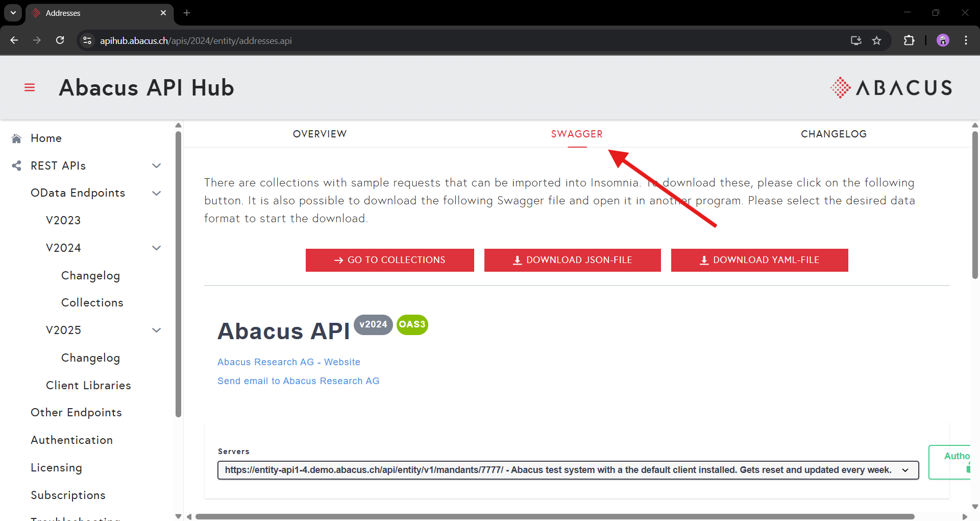Open Other Endpoints in sidebar
Image resolution: width=980 pixels, height=521 pixels.
pyautogui.click(x=76, y=412)
